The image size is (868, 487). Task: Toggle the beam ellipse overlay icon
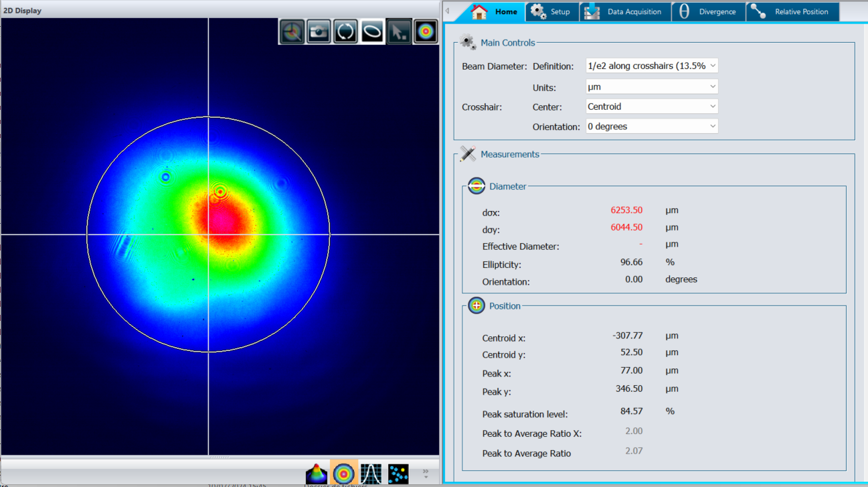pos(373,31)
